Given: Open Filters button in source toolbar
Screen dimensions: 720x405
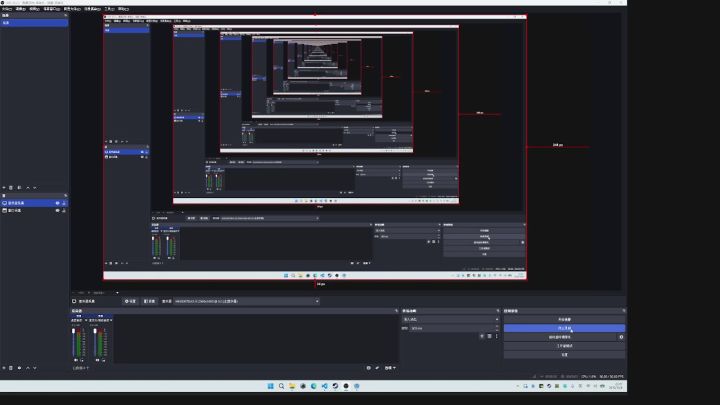Looking at the screenshot, I should pos(149,301).
